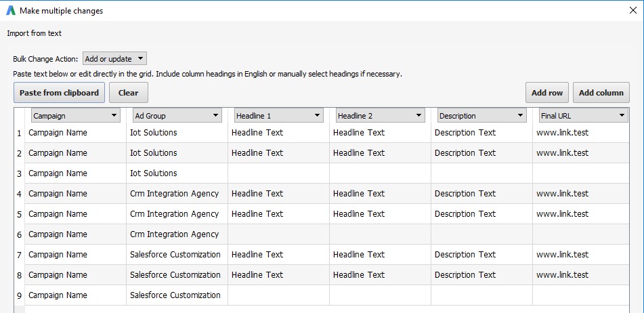644x313 pixels.
Task: Open the Headline 1 column heading selector
Action: (x=279, y=116)
